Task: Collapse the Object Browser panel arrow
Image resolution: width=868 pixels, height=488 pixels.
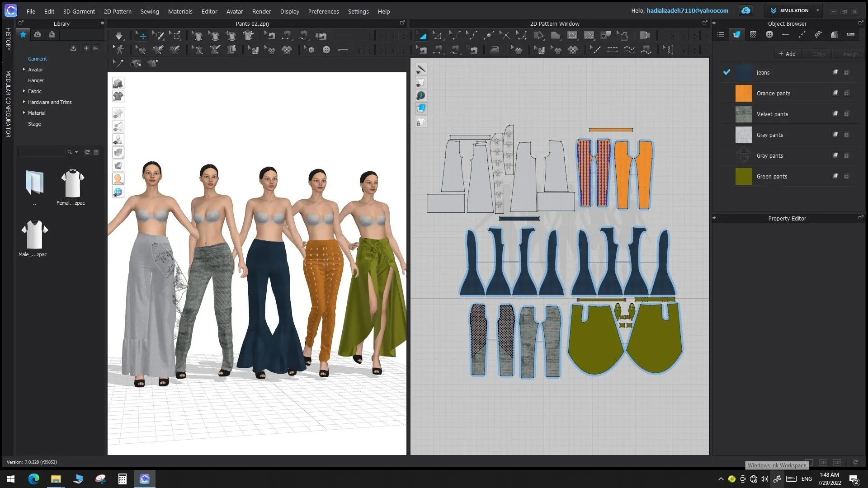Action: click(x=714, y=23)
